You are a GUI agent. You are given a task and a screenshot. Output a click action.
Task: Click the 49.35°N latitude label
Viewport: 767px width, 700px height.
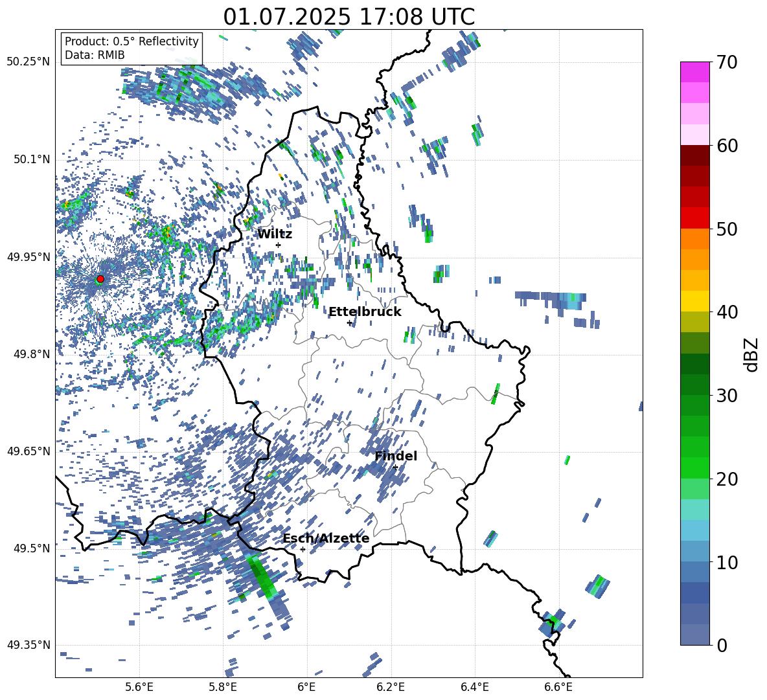click(x=29, y=645)
